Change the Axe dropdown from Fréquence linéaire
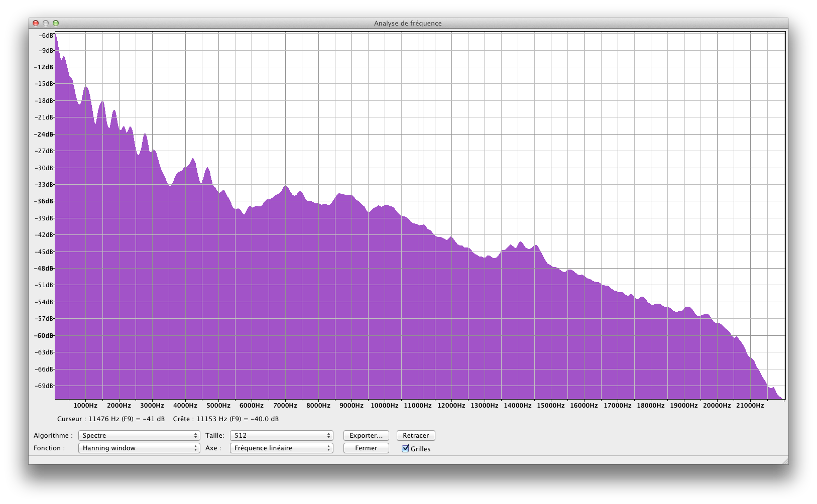817x504 pixels. click(281, 448)
